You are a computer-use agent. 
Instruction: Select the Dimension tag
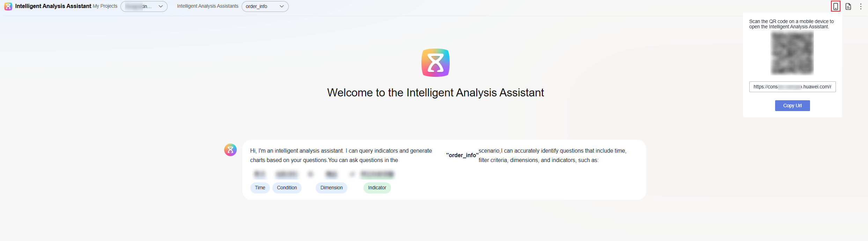click(x=331, y=188)
